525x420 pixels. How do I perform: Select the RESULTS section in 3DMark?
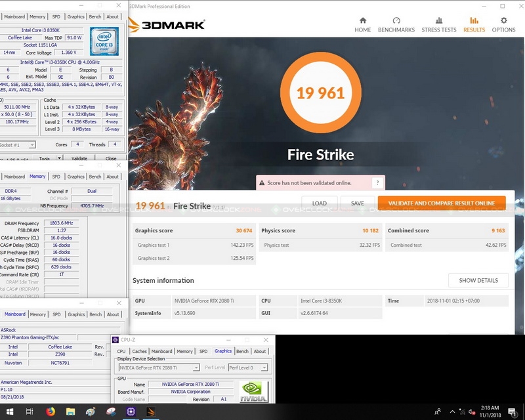474,25
